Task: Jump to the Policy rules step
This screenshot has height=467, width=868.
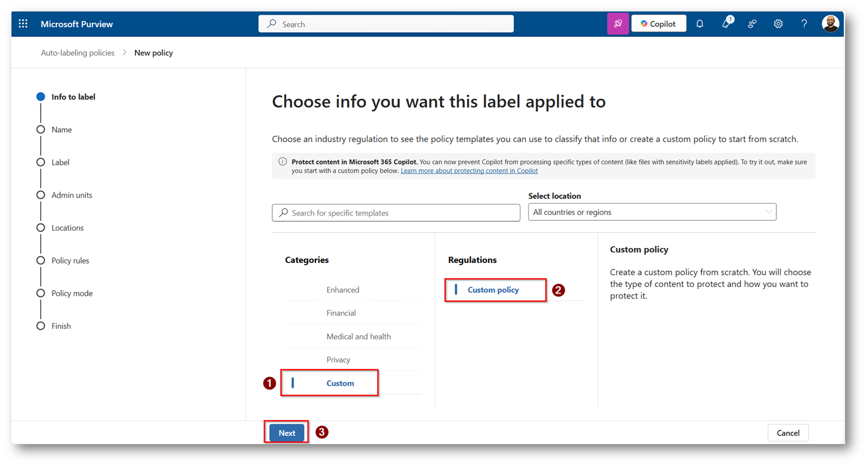Action: [70, 261]
